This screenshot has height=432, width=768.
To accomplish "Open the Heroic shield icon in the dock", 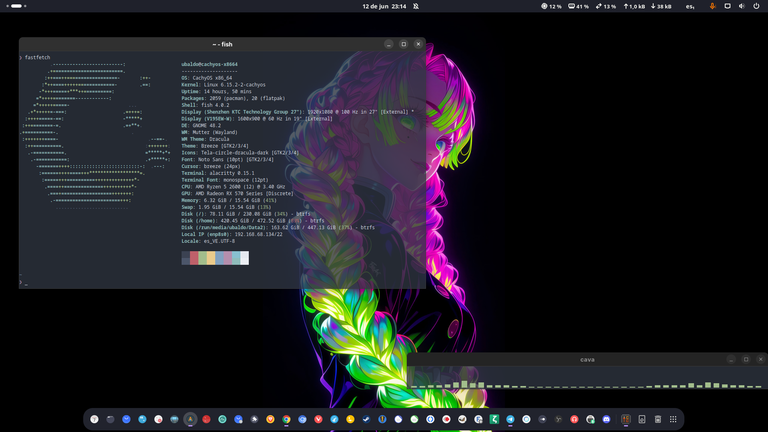I will pyautogui.click(x=382, y=419).
